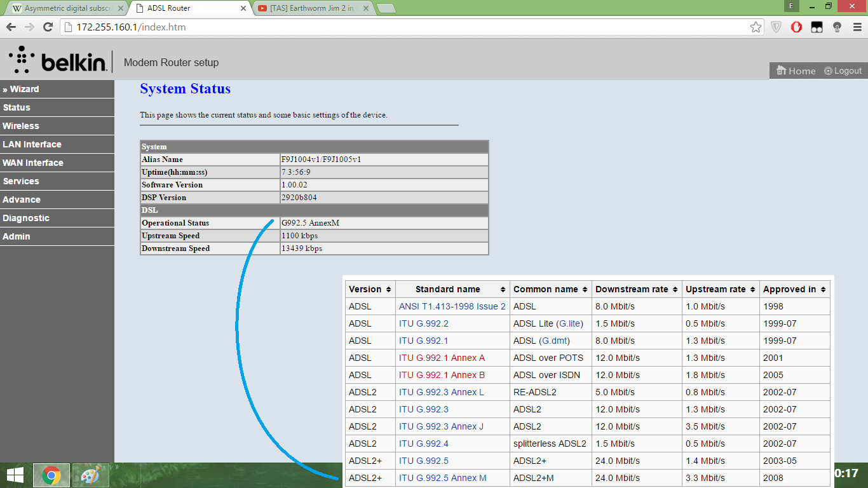Open the Wireless settings menu
This screenshot has width=868, height=488.
point(57,126)
